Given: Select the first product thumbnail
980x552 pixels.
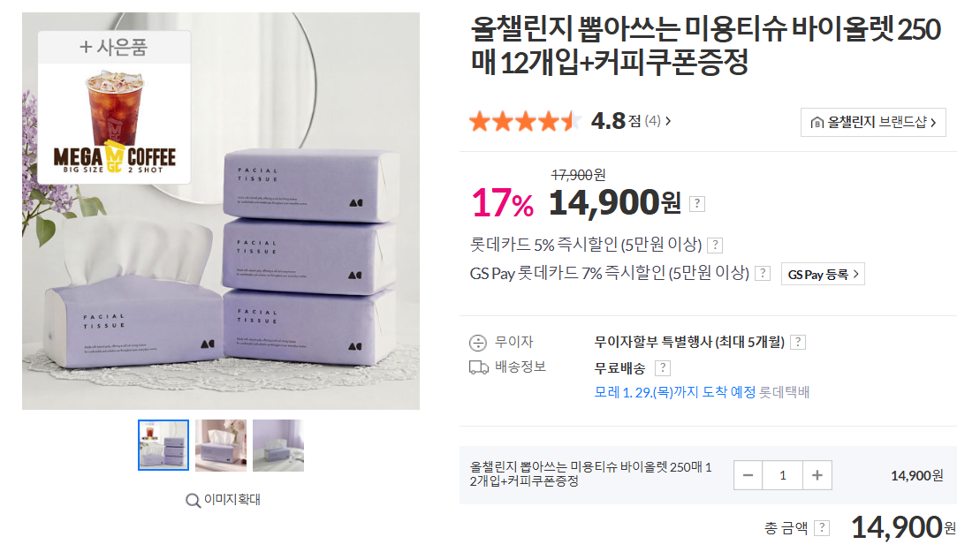Looking at the screenshot, I should click(163, 445).
